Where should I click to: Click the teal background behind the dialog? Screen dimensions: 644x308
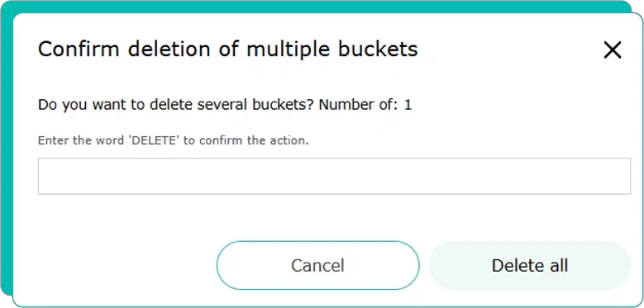(6, 164)
